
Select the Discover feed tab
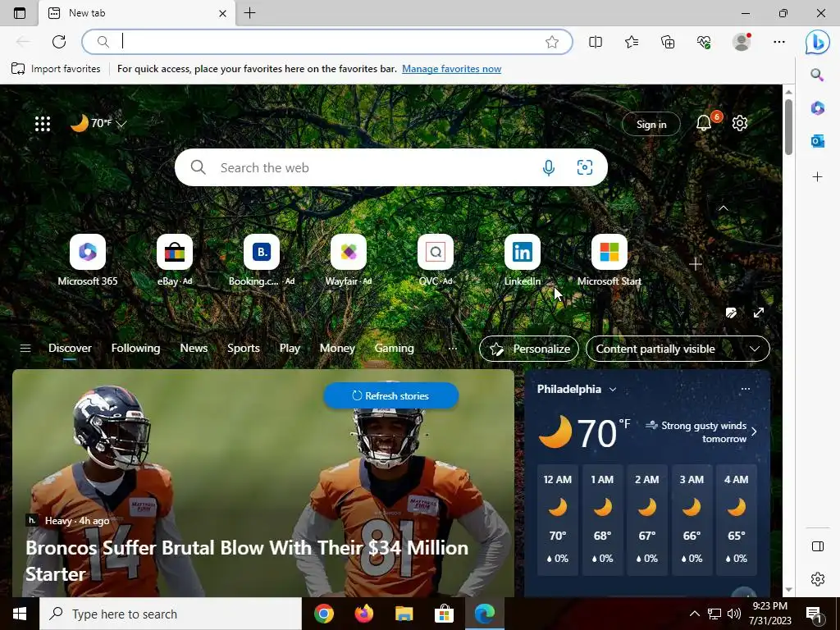(70, 348)
